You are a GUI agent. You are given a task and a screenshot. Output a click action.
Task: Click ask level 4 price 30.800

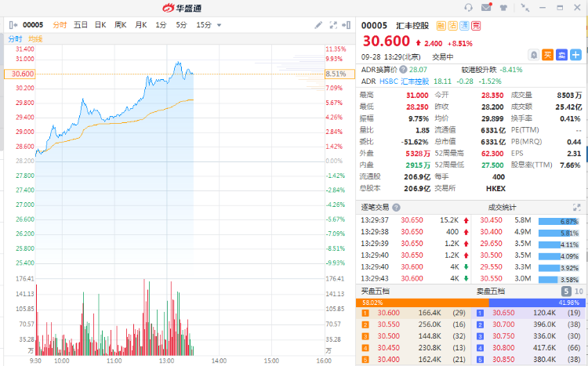coord(503,348)
